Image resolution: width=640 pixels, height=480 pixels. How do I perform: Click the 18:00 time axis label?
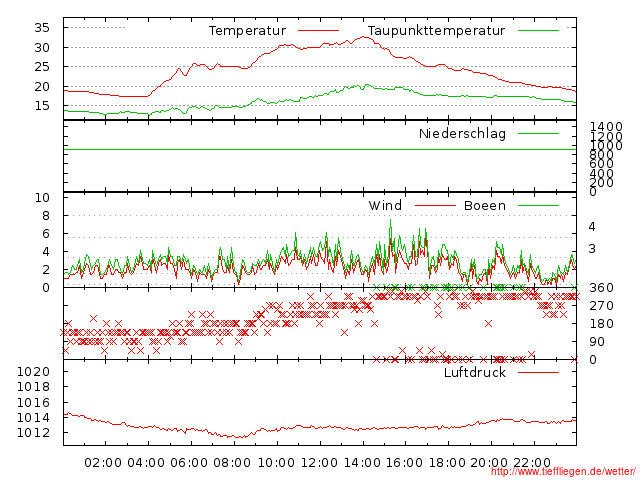point(447,463)
